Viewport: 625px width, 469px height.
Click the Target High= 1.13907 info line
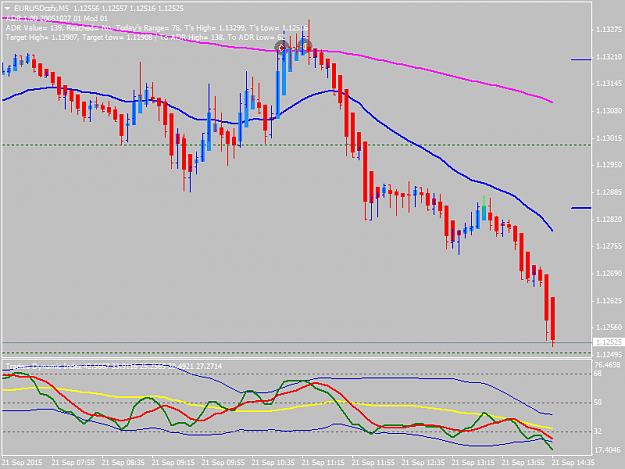coord(146,37)
